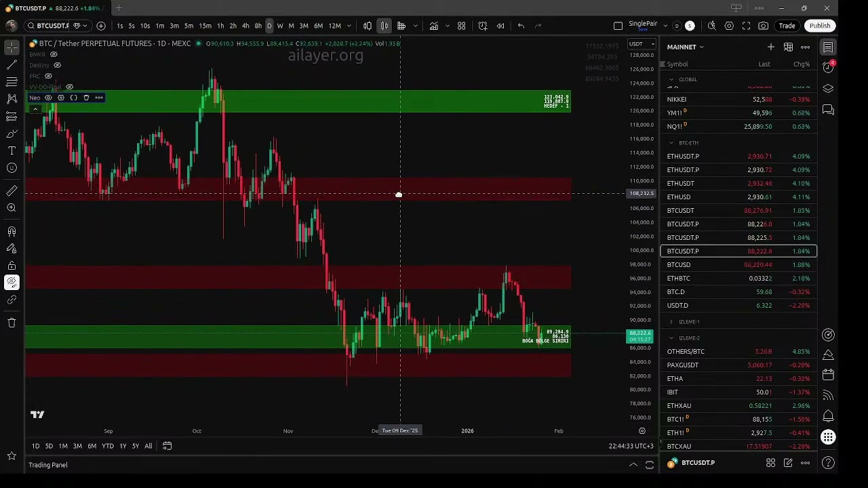868x488 pixels.
Task: Take a chart snapshot
Action: (x=764, y=26)
